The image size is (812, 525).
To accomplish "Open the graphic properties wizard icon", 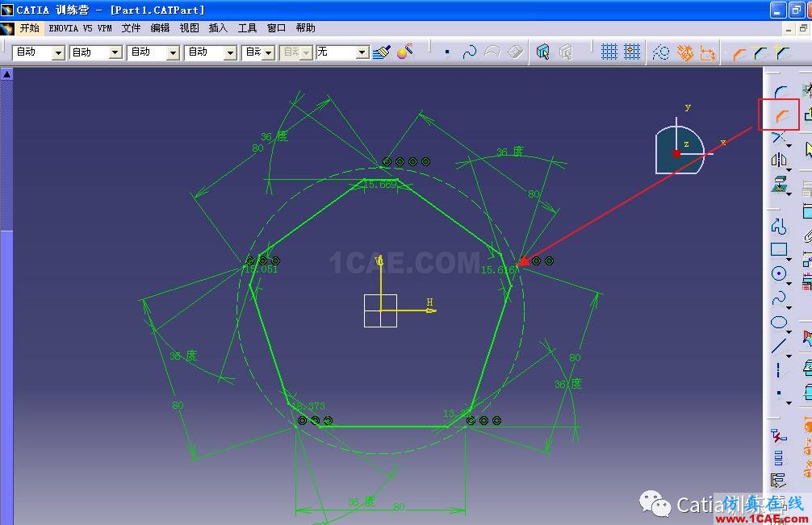I will coord(404,51).
